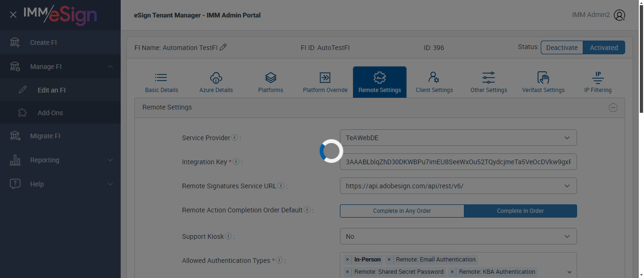Click info icon next to Allowed Authentication Types
The height and width of the screenshot is (278, 644).
click(279, 260)
